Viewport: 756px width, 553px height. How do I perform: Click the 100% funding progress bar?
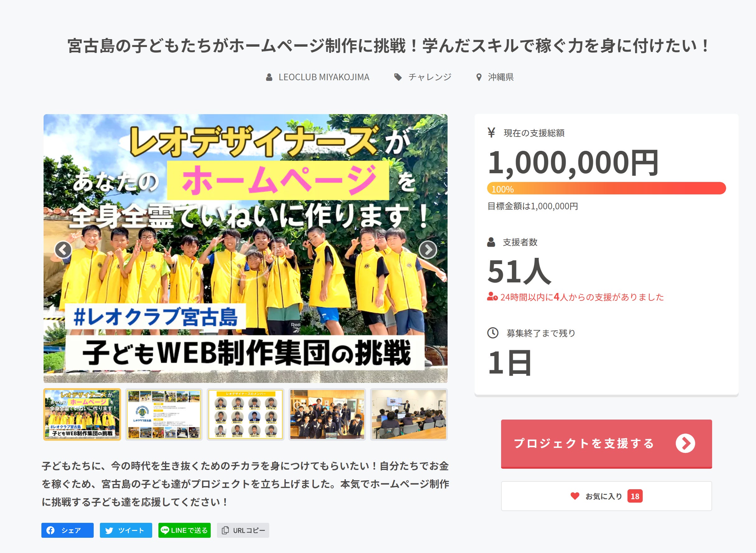pos(606,188)
